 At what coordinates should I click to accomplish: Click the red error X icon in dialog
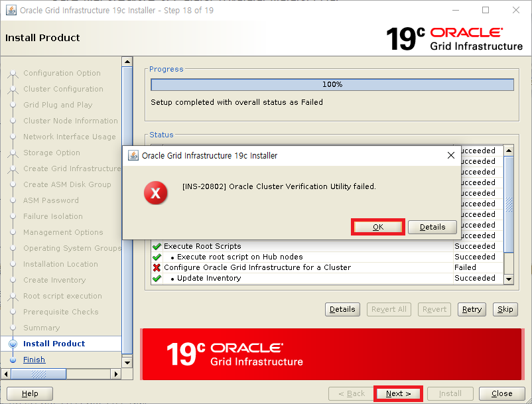click(x=155, y=192)
